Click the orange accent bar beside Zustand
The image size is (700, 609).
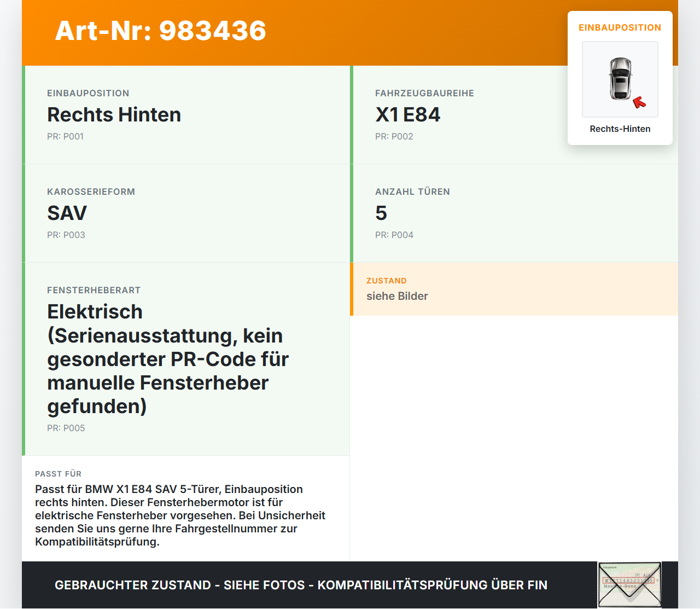[352, 289]
